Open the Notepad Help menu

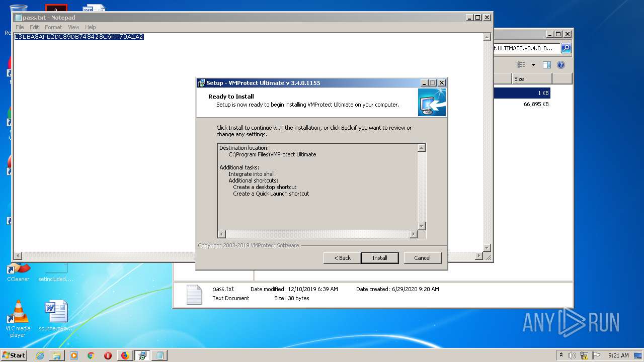91,27
